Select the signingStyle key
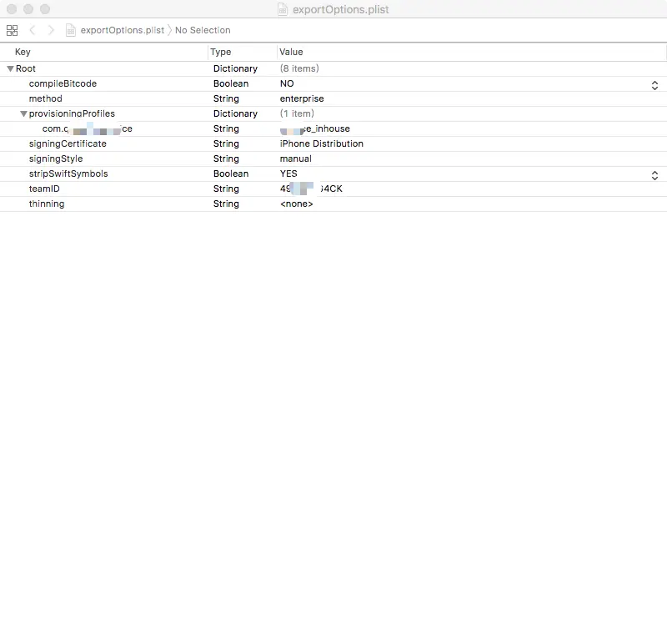 pos(56,158)
